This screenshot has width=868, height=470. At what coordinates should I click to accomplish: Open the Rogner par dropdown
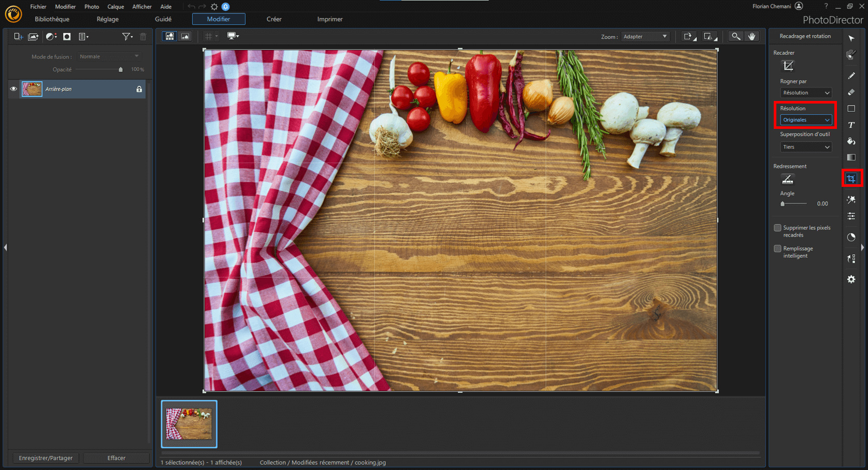pyautogui.click(x=806, y=93)
